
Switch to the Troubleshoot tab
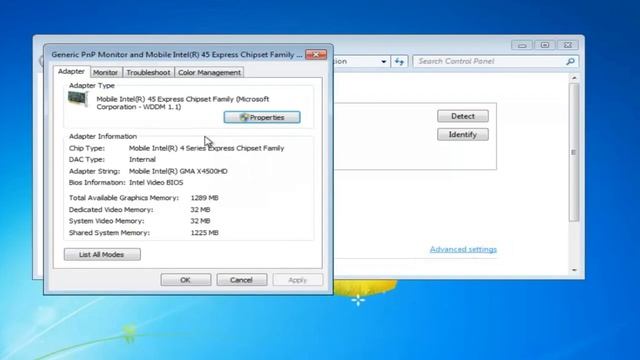point(148,72)
